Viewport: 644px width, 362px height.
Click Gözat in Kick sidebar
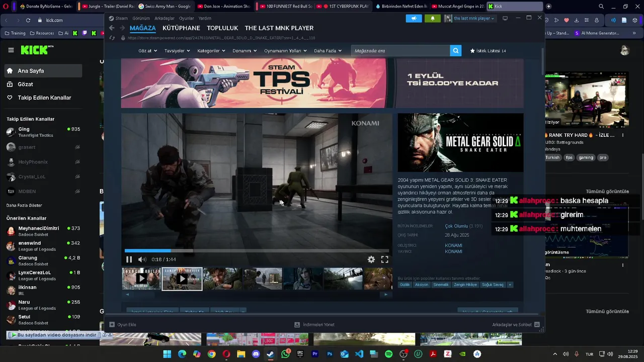click(x=43, y=84)
